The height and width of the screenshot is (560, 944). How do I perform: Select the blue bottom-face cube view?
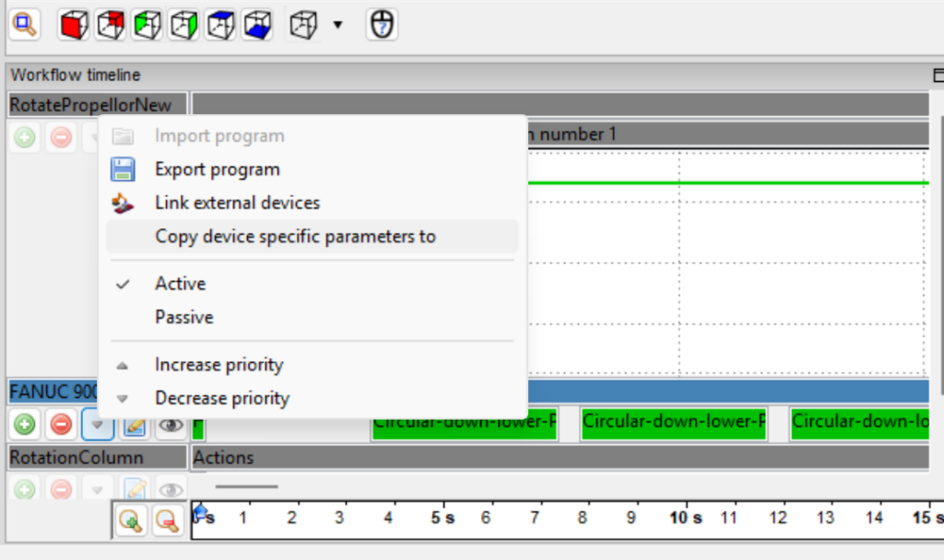257,25
